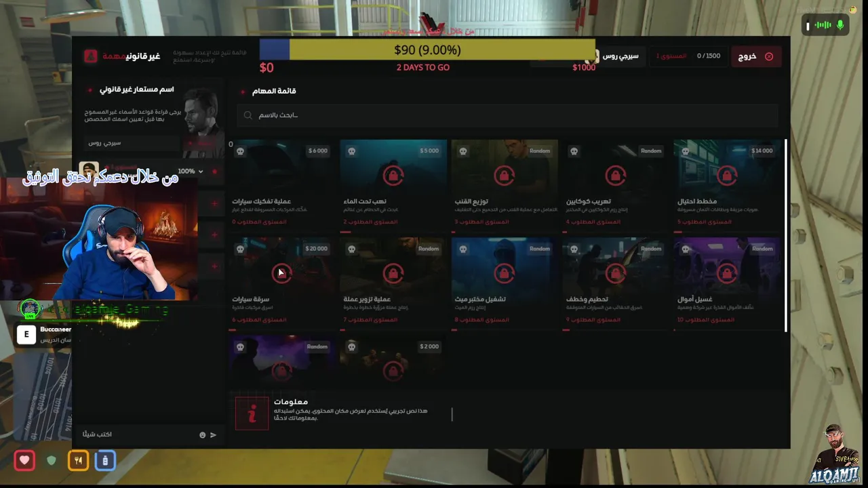Click the معلومات information heading
The width and height of the screenshot is (868, 488).
(x=290, y=402)
